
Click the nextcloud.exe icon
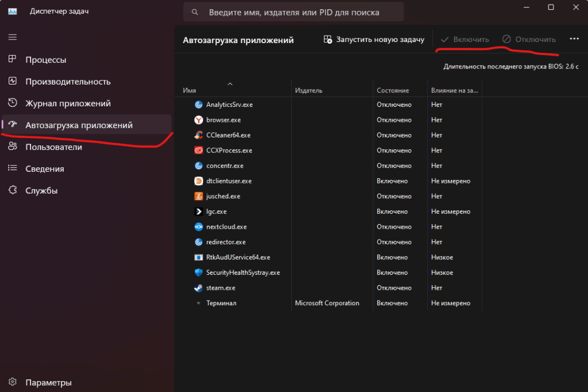click(198, 227)
